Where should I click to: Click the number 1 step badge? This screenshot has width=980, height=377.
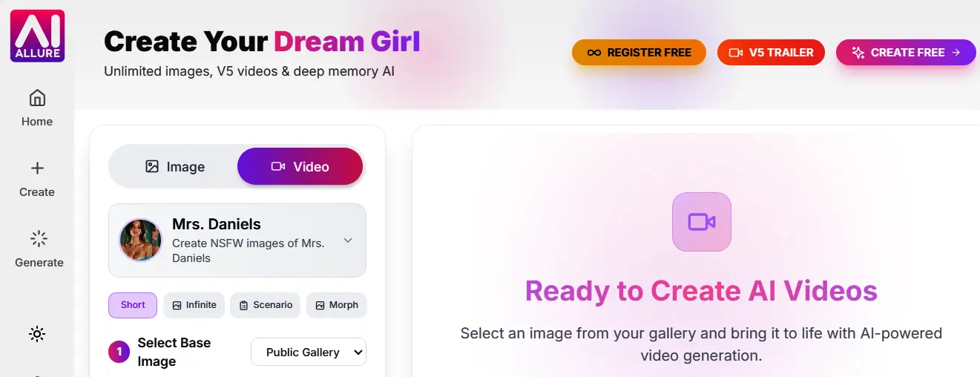coord(119,352)
